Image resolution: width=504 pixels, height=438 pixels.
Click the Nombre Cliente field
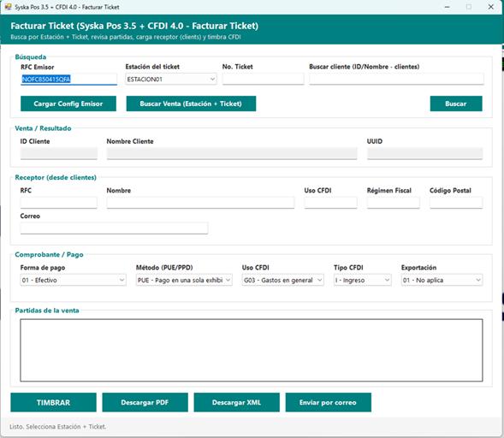tap(232, 154)
